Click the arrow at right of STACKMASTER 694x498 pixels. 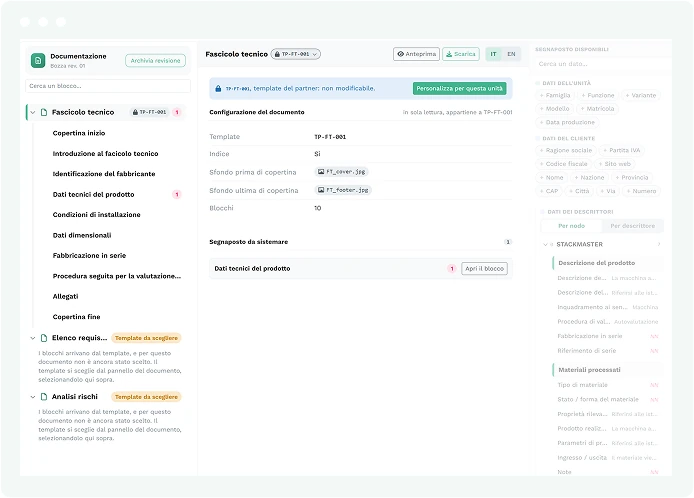(x=659, y=244)
